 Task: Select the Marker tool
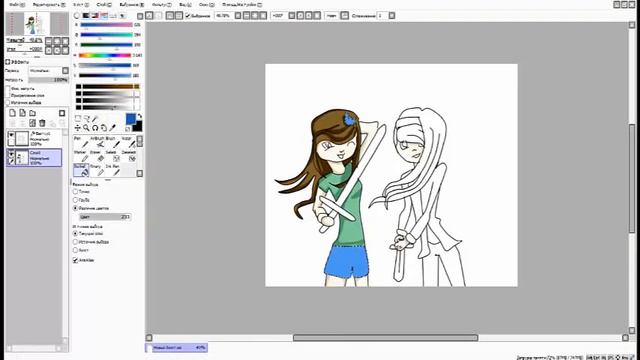pos(81,156)
